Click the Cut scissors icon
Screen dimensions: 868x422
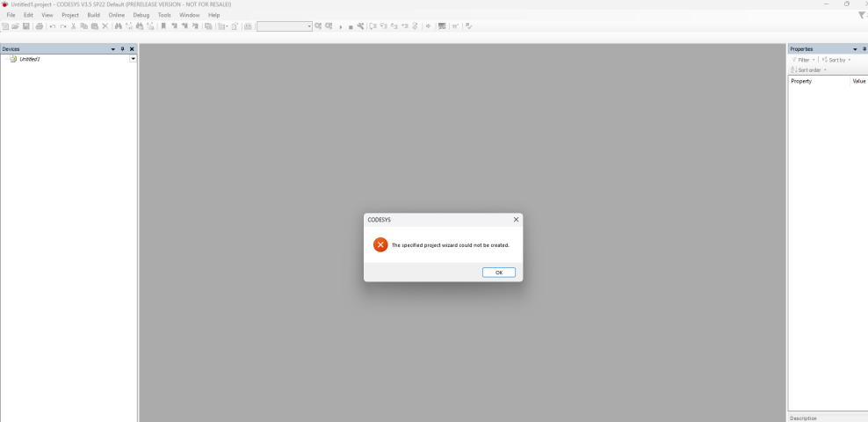74,26
